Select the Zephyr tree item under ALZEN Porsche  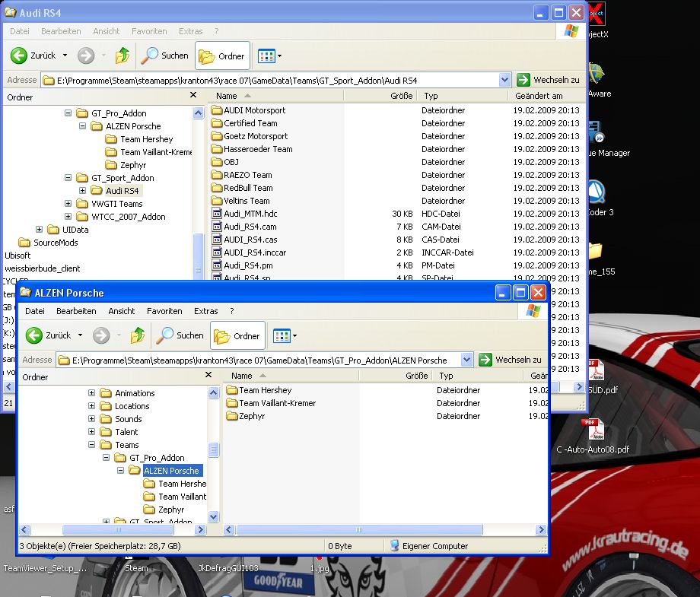(171, 510)
